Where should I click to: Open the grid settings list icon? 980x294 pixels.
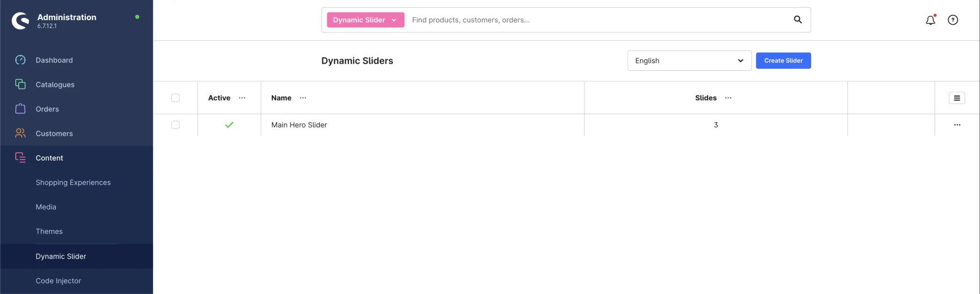pos(957,98)
